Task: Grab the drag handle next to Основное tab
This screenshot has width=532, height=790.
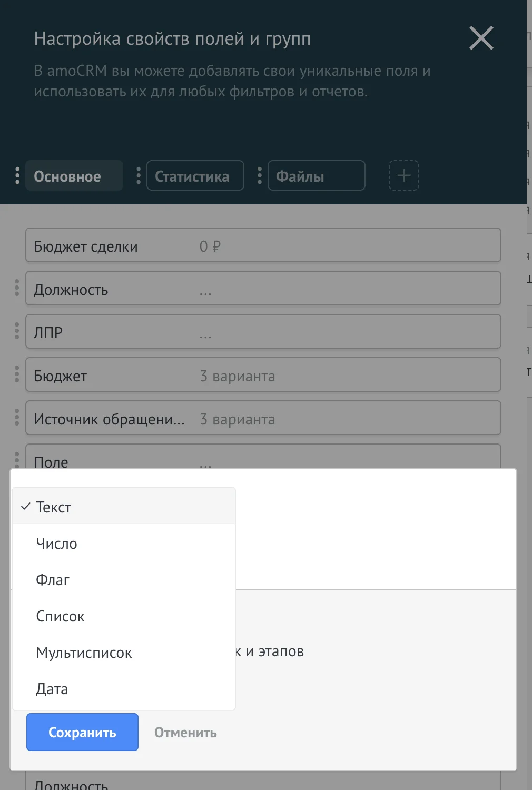Action: click(x=17, y=175)
